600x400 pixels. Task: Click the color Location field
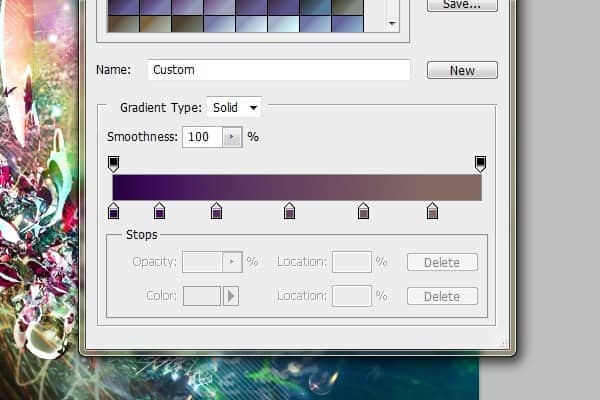tap(352, 296)
